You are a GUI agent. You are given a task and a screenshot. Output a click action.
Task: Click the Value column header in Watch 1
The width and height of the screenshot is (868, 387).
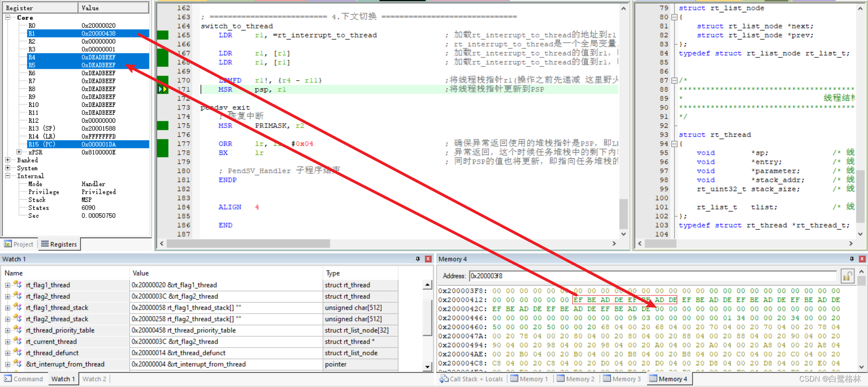click(226, 273)
